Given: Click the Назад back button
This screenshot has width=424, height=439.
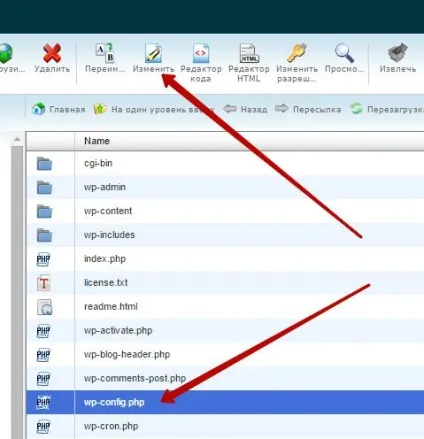Looking at the screenshot, I should 245,109.
